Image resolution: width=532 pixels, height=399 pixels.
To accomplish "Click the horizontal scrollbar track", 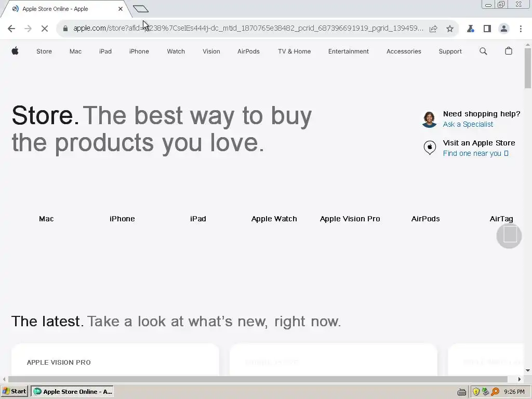I will 258,379.
